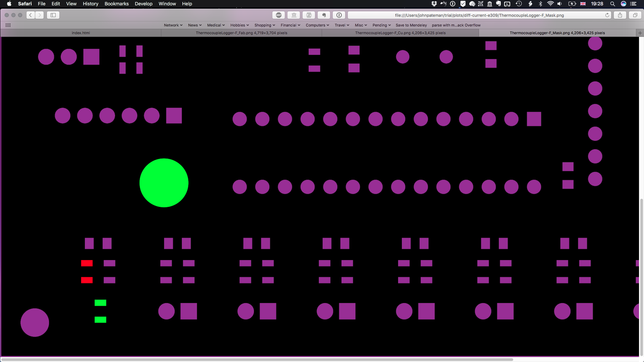Open the Wi-Fi menu bar icon

tap(550, 4)
